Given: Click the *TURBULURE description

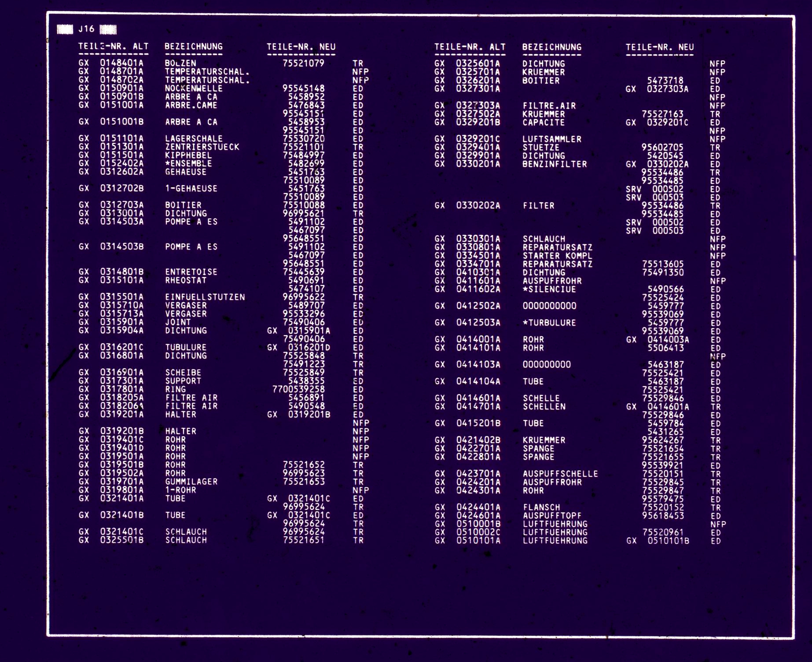Looking at the screenshot, I should coord(549,322).
